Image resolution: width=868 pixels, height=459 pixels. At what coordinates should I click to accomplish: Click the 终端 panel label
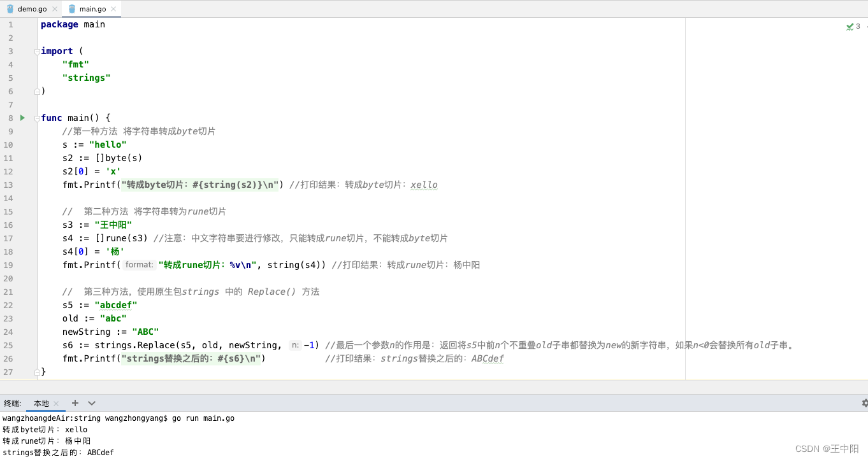tap(12, 403)
